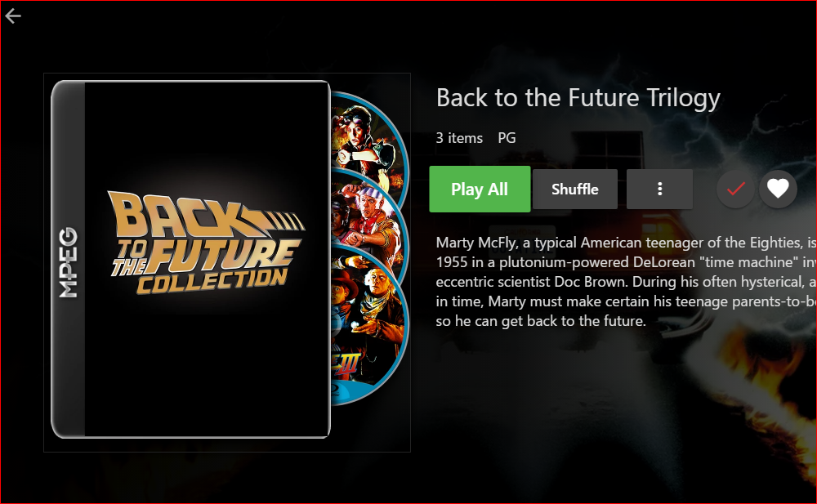
Task: Click the gold Back to the Future logo
Action: (208, 243)
